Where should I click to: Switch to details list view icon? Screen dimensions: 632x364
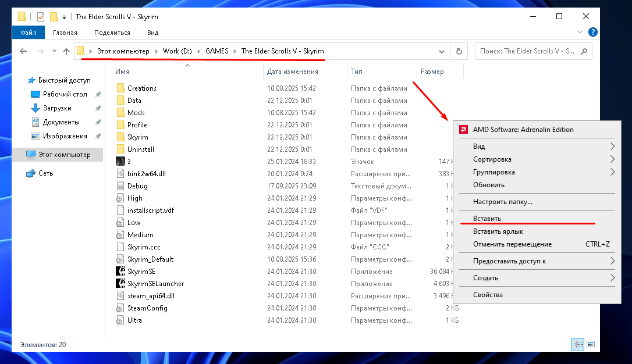click(x=578, y=345)
